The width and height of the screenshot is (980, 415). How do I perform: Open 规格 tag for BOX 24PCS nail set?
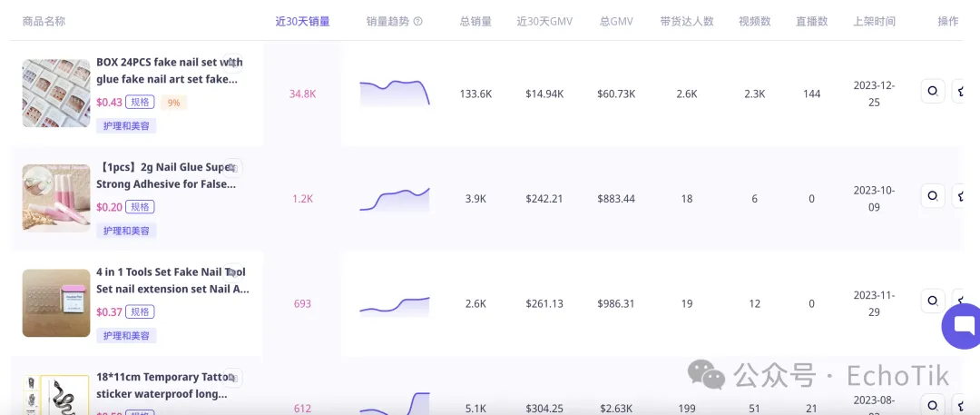[140, 103]
